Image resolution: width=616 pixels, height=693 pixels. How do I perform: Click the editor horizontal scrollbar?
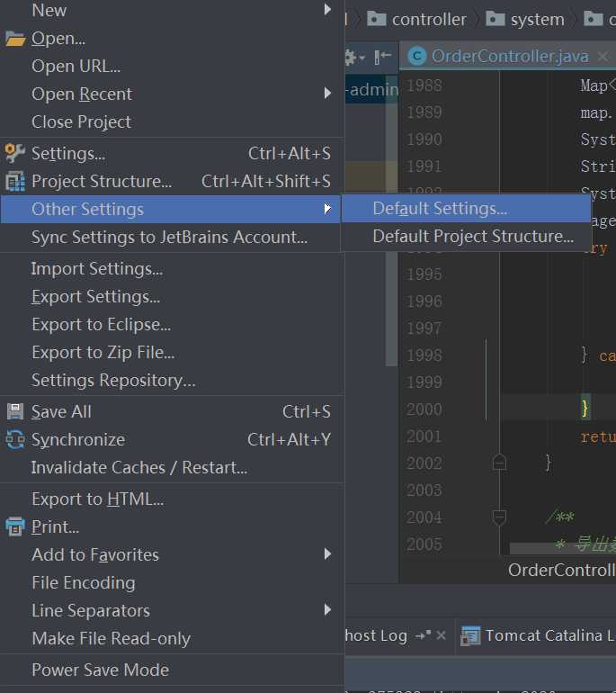(563, 548)
